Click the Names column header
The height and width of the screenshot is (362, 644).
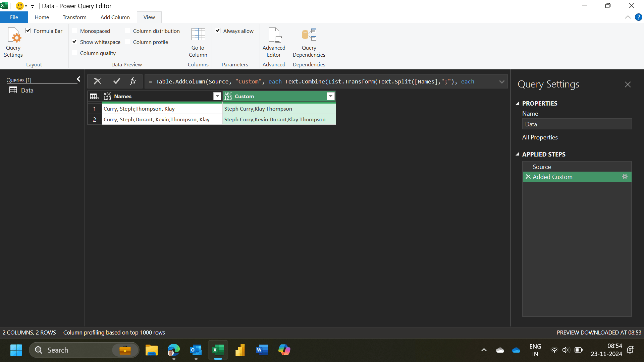pos(162,97)
